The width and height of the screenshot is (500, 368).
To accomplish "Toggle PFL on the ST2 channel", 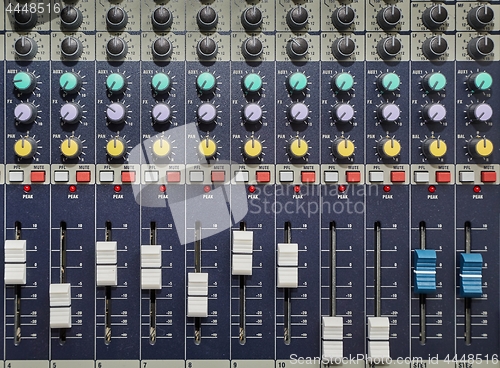I will [467, 177].
